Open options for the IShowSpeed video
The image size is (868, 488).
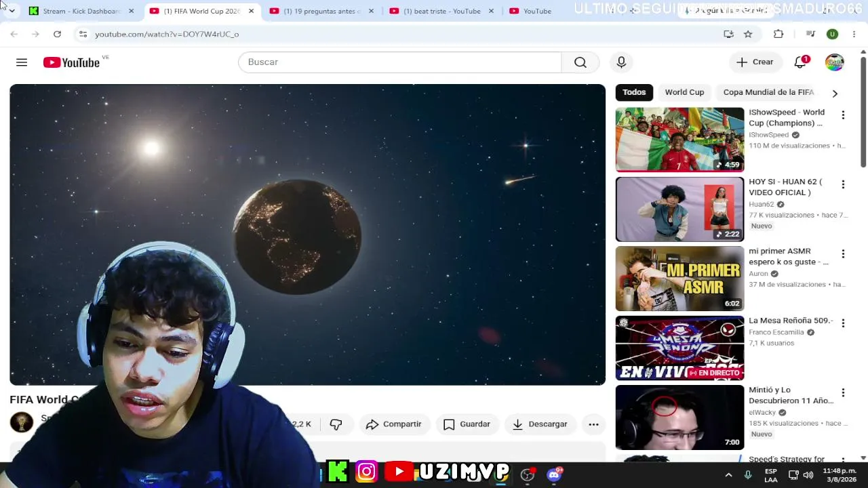click(x=843, y=115)
